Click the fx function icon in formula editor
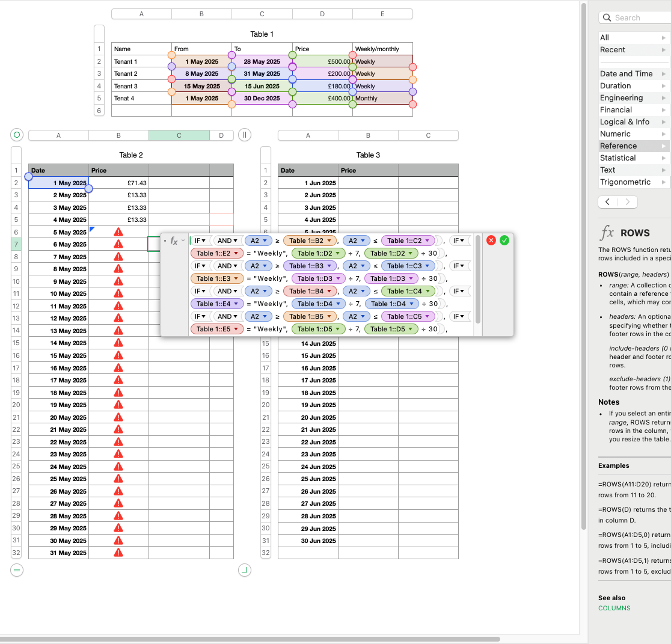 coord(174,241)
